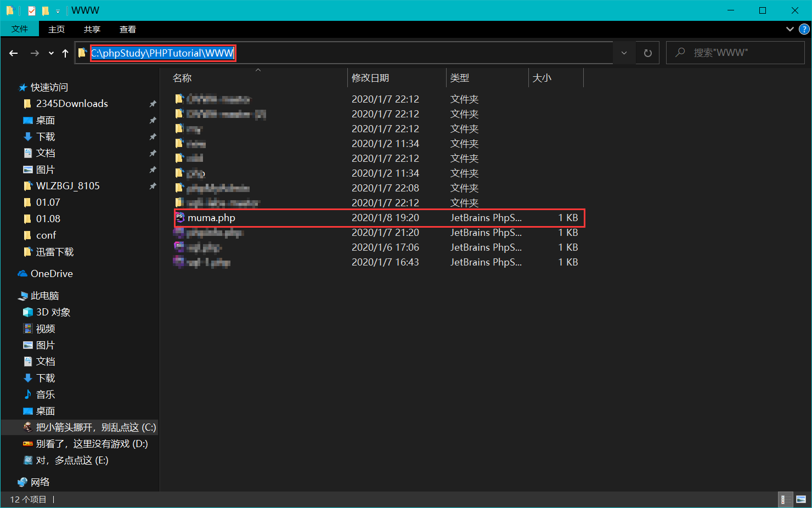Image resolution: width=812 pixels, height=508 pixels.
Task: Open WLZBGJ_8105 folder in sidebar
Action: coord(68,186)
